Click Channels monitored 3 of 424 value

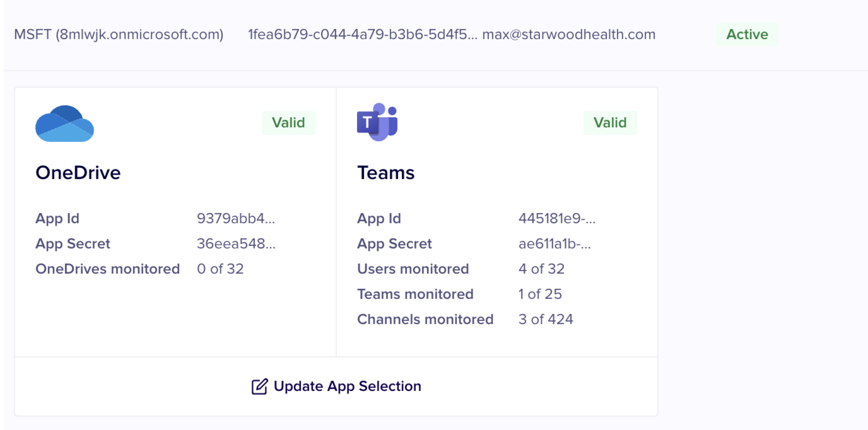[546, 319]
